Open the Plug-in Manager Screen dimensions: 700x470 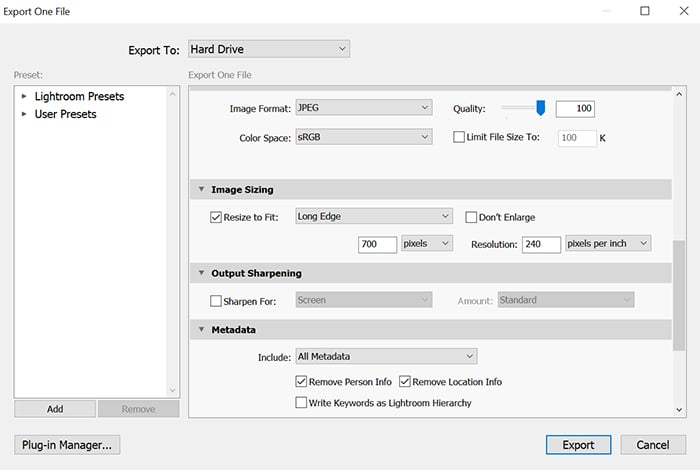coord(67,445)
